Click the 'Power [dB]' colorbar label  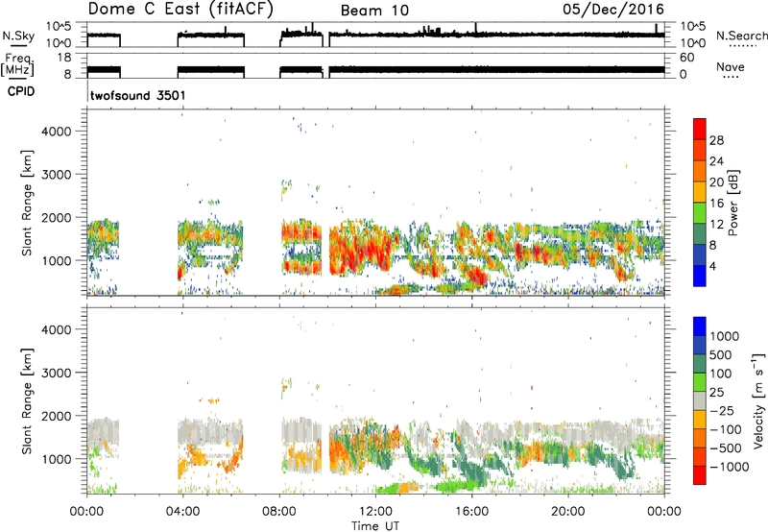click(x=733, y=203)
